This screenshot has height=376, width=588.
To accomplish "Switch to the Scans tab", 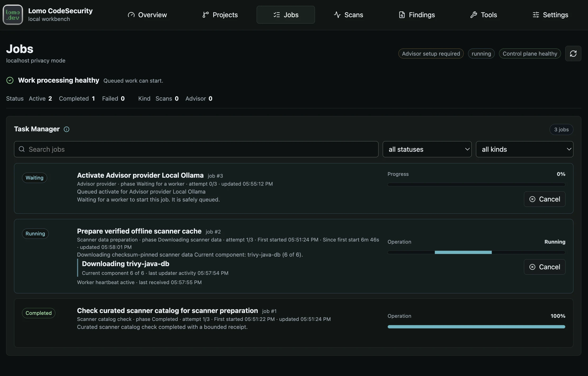I will tap(349, 15).
